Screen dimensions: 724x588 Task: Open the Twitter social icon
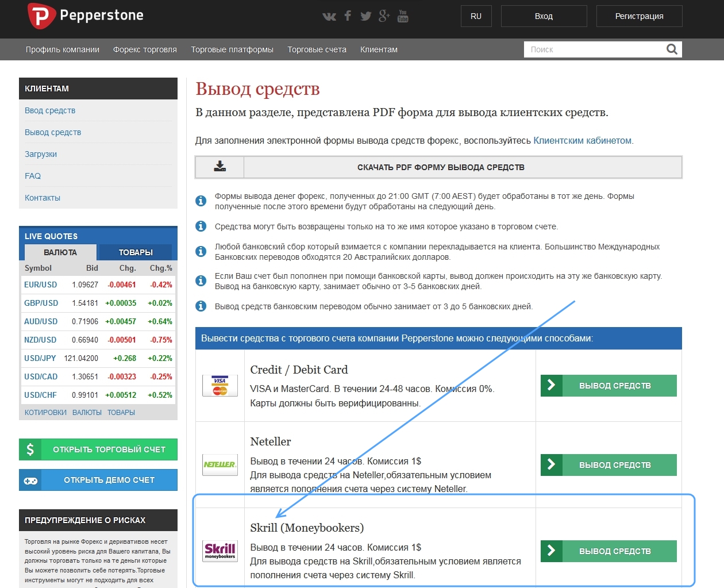click(x=366, y=16)
